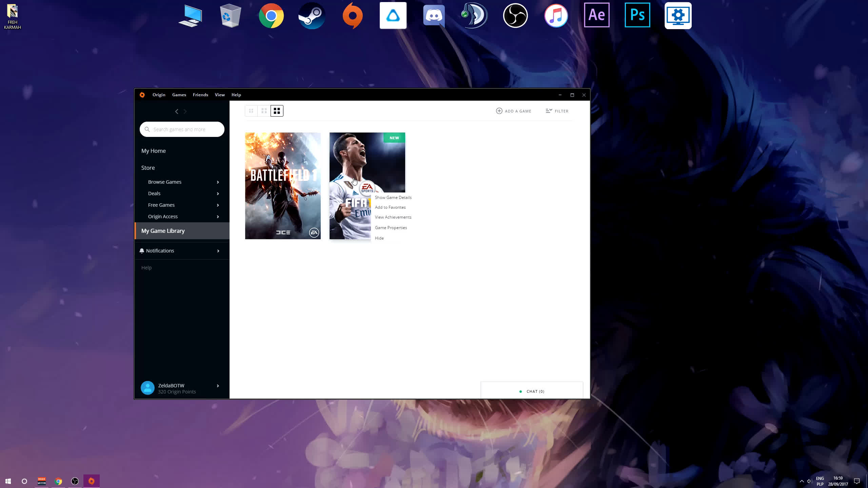The image size is (868, 488).
Task: Expand Browse Games submenu arrow
Action: pyautogui.click(x=218, y=182)
